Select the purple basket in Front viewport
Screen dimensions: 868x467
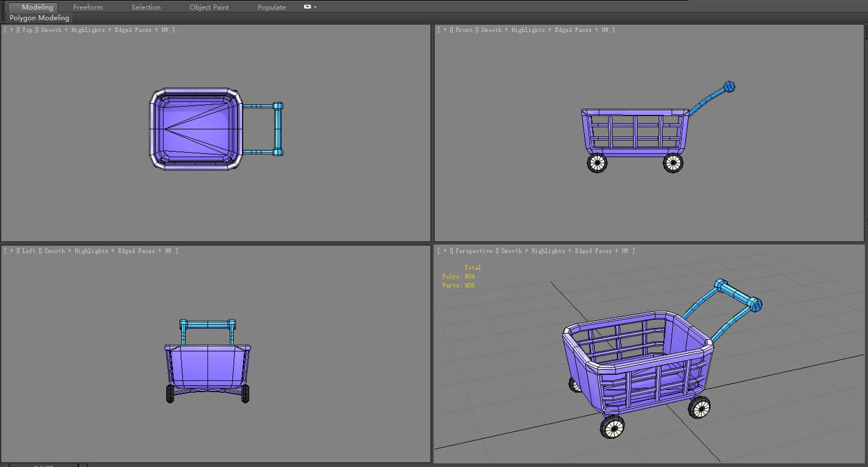click(x=635, y=133)
